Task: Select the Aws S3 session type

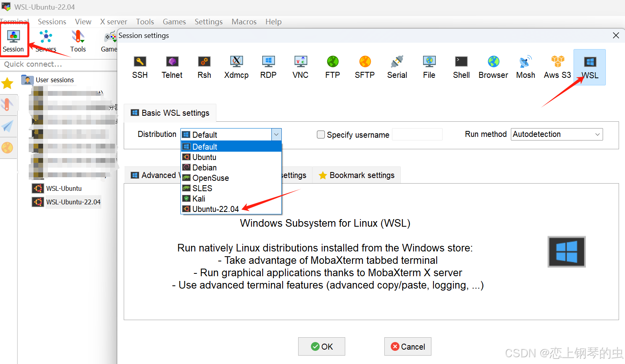Action: point(557,67)
